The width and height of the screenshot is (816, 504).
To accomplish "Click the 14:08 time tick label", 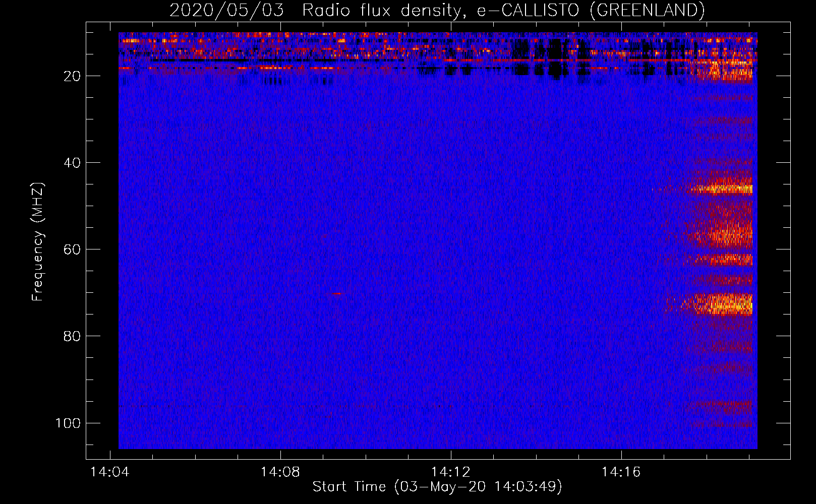I will tap(280, 472).
